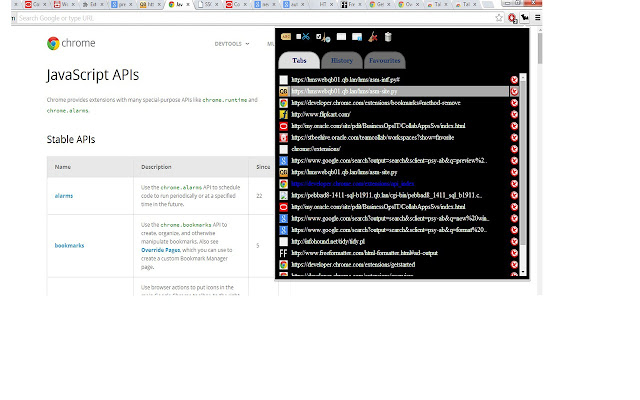Click the chrome.runtime code link in intro

tap(225, 100)
